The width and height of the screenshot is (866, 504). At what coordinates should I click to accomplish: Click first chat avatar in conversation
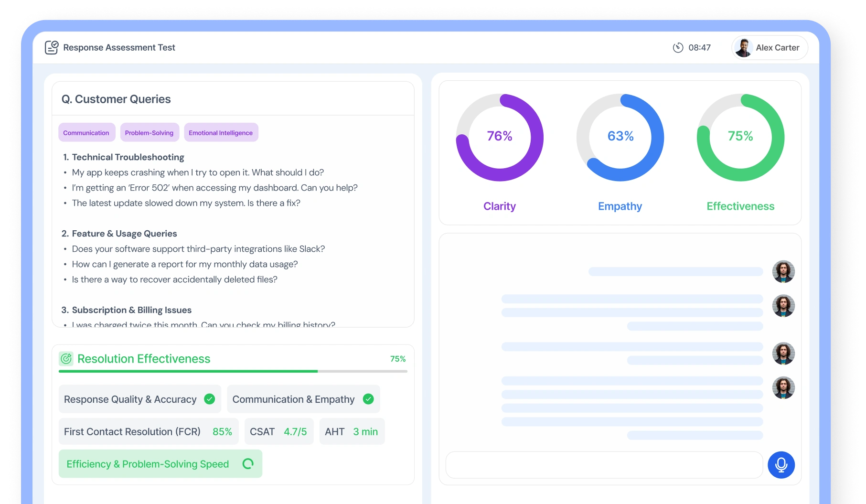coord(783,271)
